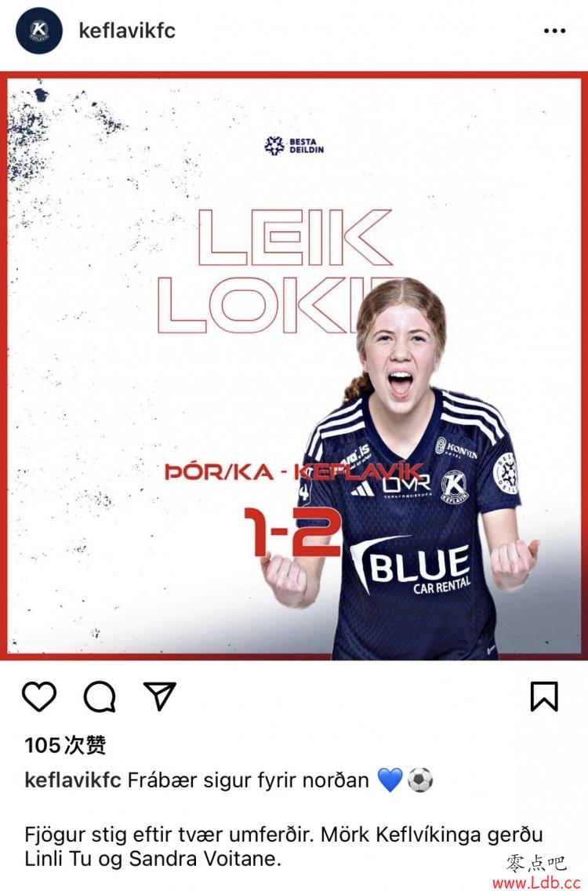Open the three-dot more options menu
This screenshot has height=891, width=588.
point(554,31)
